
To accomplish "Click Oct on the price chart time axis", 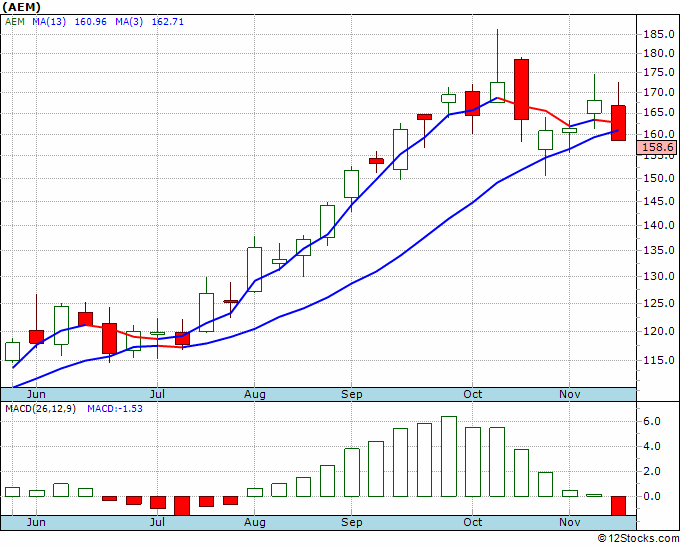I will tap(472, 394).
